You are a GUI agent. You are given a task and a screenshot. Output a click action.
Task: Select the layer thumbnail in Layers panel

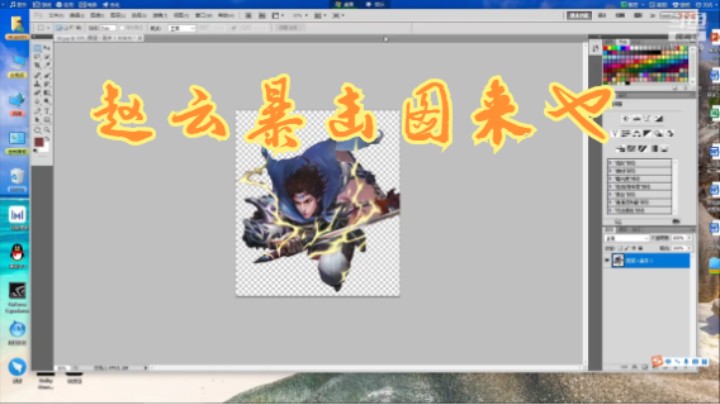[618, 261]
